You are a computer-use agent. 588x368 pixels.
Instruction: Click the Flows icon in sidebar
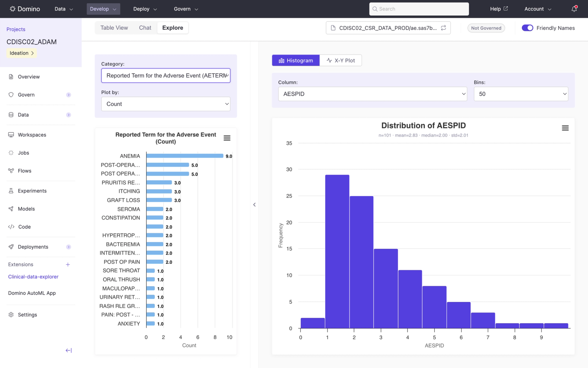tap(11, 171)
